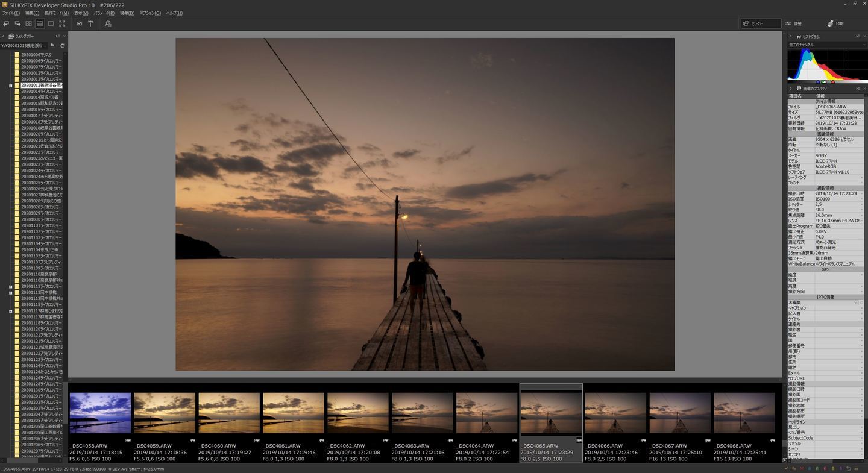Toggle the checkmark selection icon in toolbar
Viewport: 868px width, 473px height.
pos(80,23)
